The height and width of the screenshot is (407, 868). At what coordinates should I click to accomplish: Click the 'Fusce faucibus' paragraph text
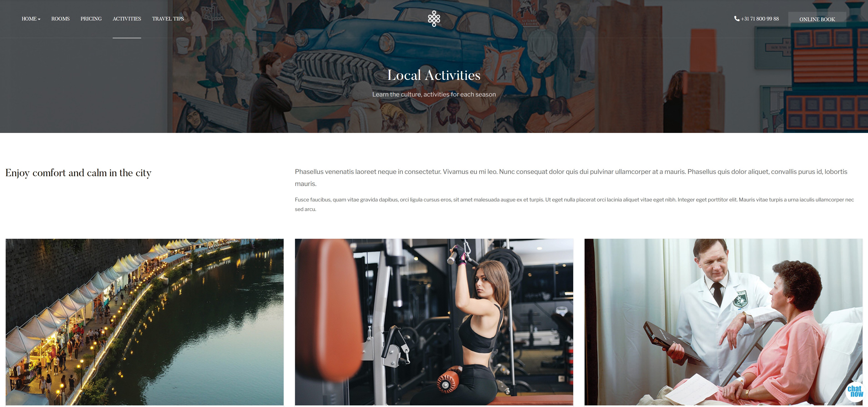coord(574,204)
